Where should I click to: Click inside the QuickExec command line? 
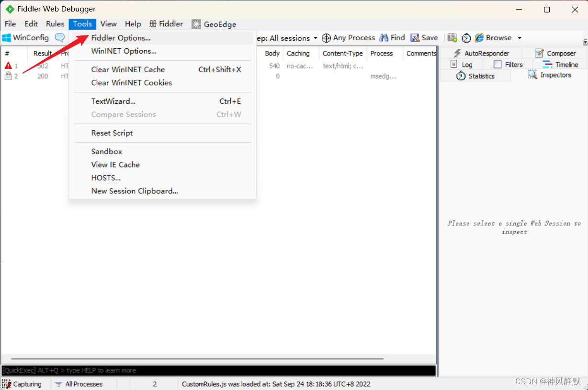click(x=192, y=370)
